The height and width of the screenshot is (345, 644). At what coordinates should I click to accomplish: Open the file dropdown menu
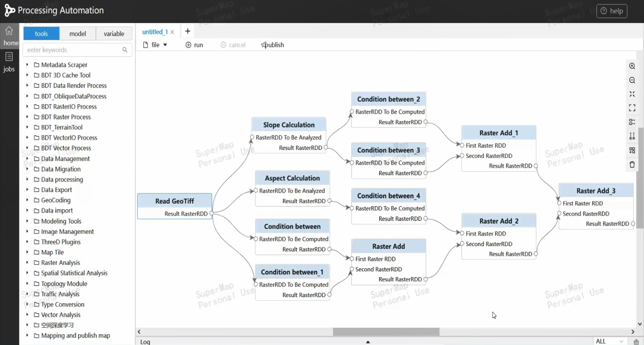click(x=155, y=45)
